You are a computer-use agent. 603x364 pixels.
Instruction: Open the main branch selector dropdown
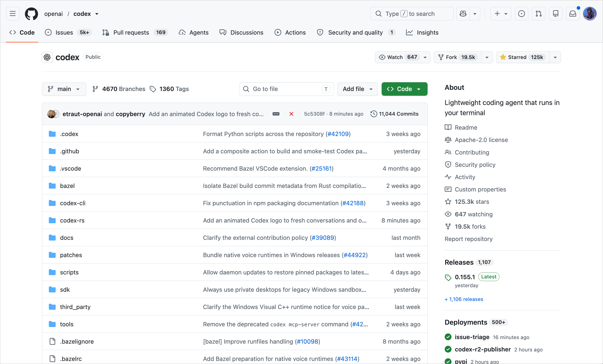tap(64, 89)
